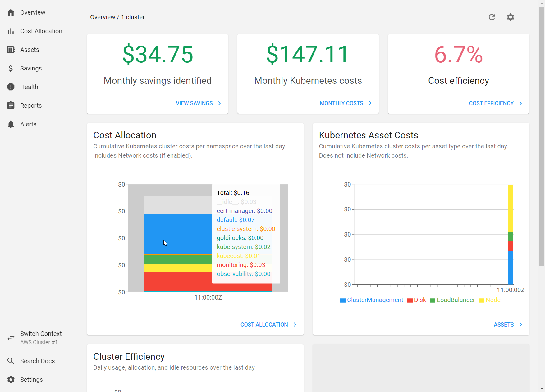Click the Reports clipboard icon
The width and height of the screenshot is (545, 392).
pyautogui.click(x=11, y=106)
